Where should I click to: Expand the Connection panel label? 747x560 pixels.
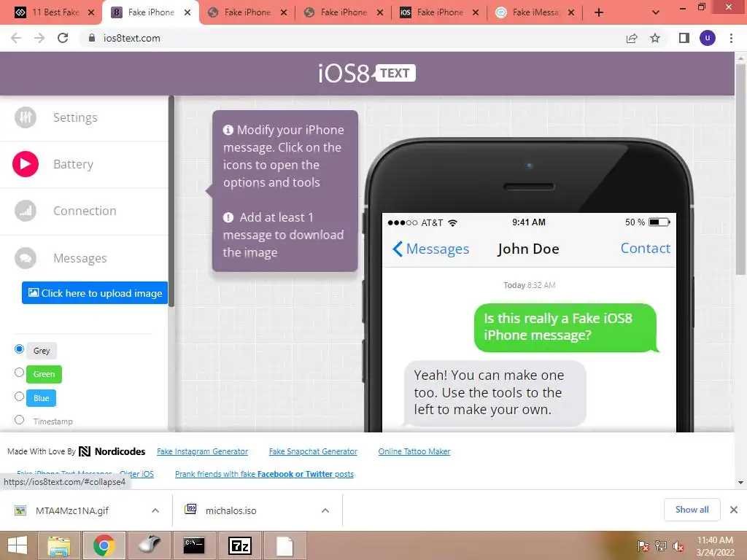point(85,211)
